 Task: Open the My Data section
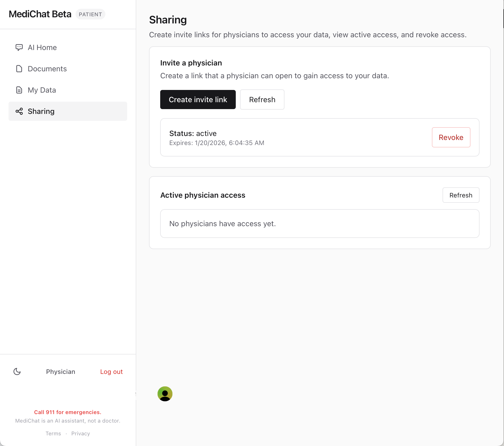[x=42, y=90]
